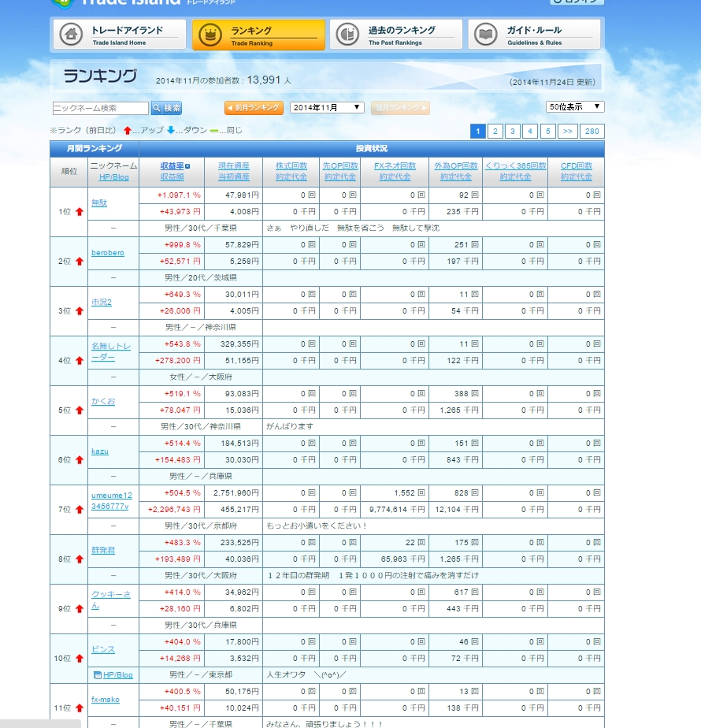The width and height of the screenshot is (701, 728).
Task: Click the 13,991 participant count
Action: click(x=264, y=80)
